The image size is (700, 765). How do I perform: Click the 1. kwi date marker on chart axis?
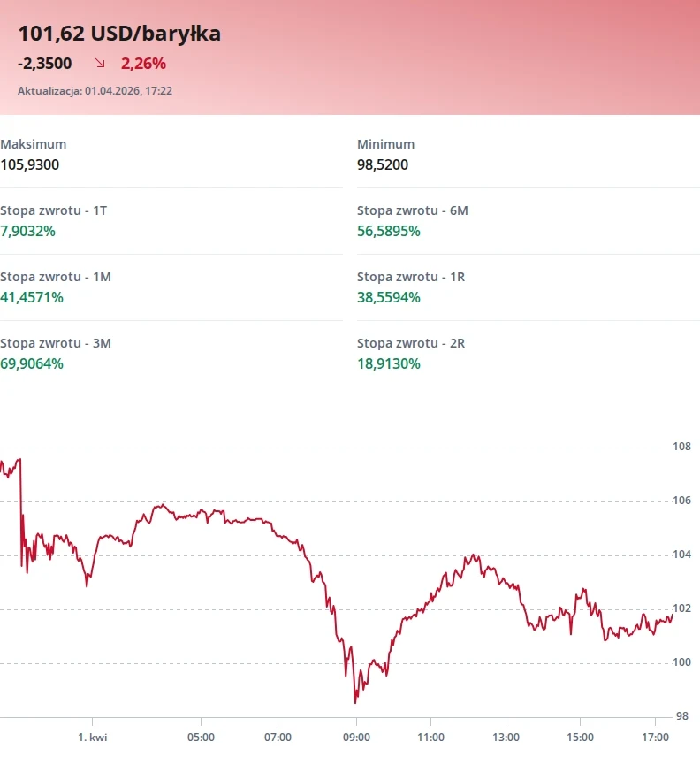point(93,738)
